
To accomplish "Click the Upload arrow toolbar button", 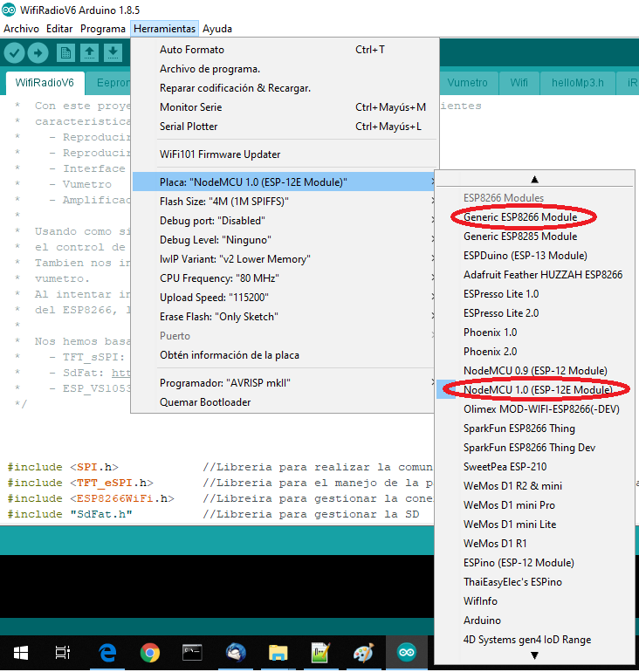I will click(38, 53).
